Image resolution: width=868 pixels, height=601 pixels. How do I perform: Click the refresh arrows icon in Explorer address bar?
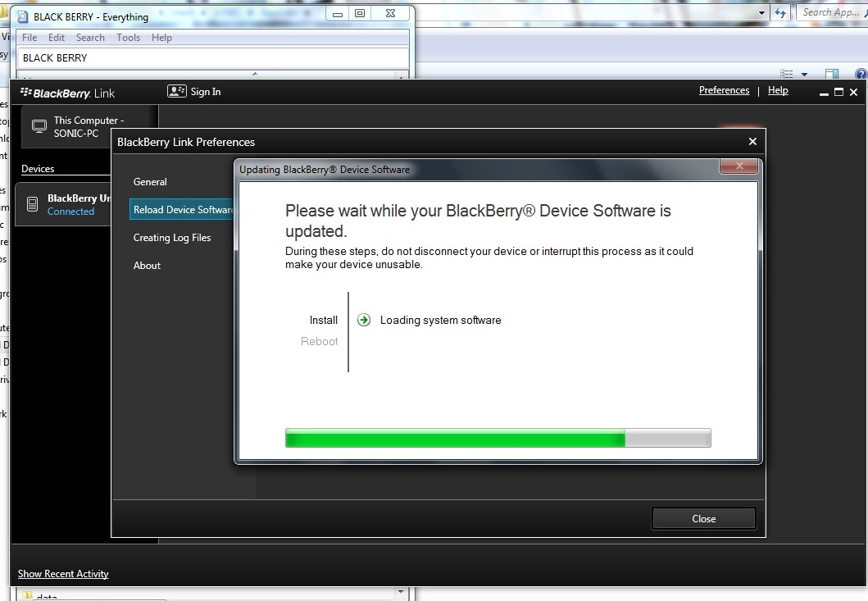pos(780,13)
